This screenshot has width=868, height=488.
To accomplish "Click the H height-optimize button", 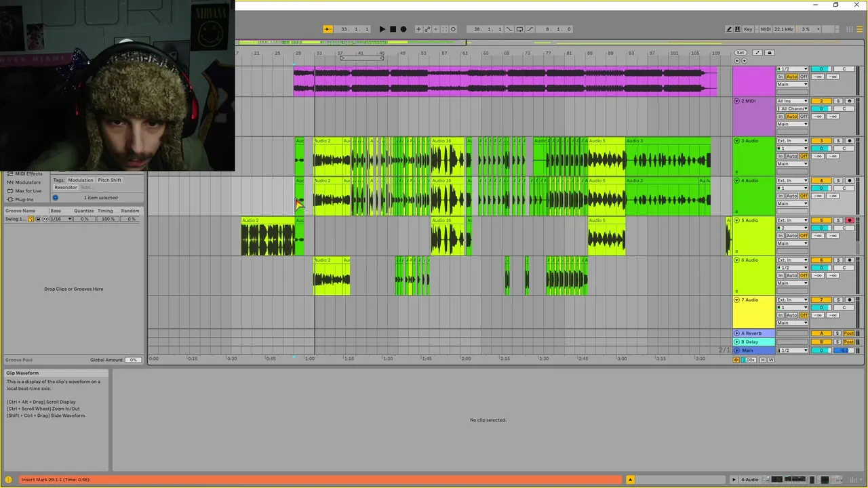I will pyautogui.click(x=762, y=360).
